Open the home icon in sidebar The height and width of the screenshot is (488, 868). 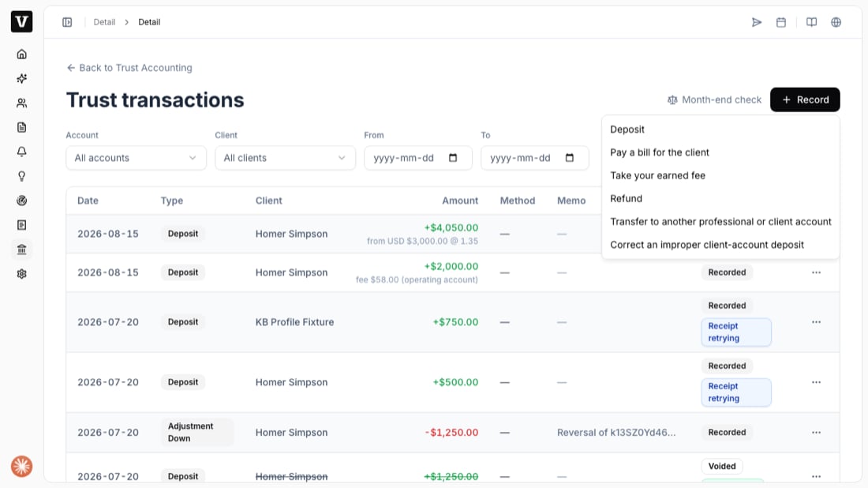(21, 54)
